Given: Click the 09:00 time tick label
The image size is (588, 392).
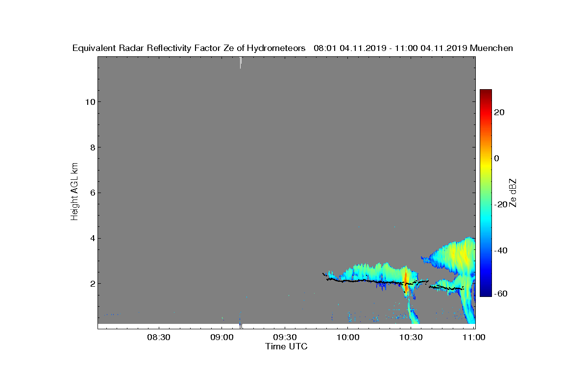Looking at the screenshot, I should click(221, 337).
